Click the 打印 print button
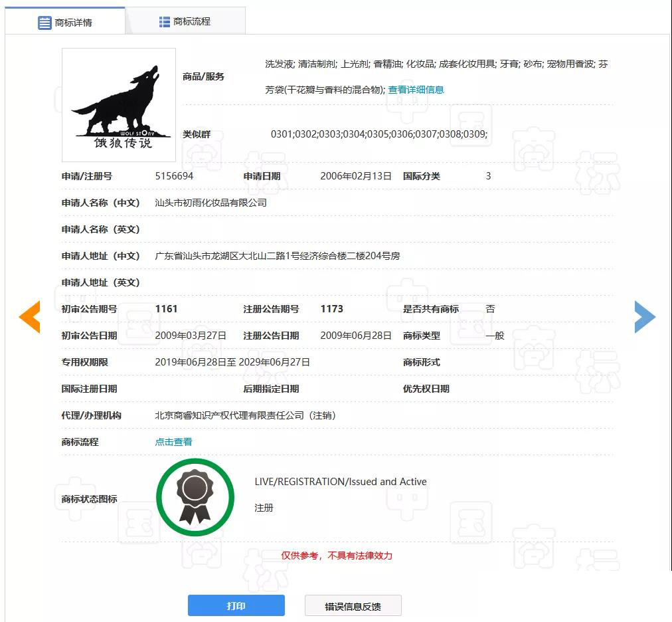The width and height of the screenshot is (672, 622). (x=236, y=605)
